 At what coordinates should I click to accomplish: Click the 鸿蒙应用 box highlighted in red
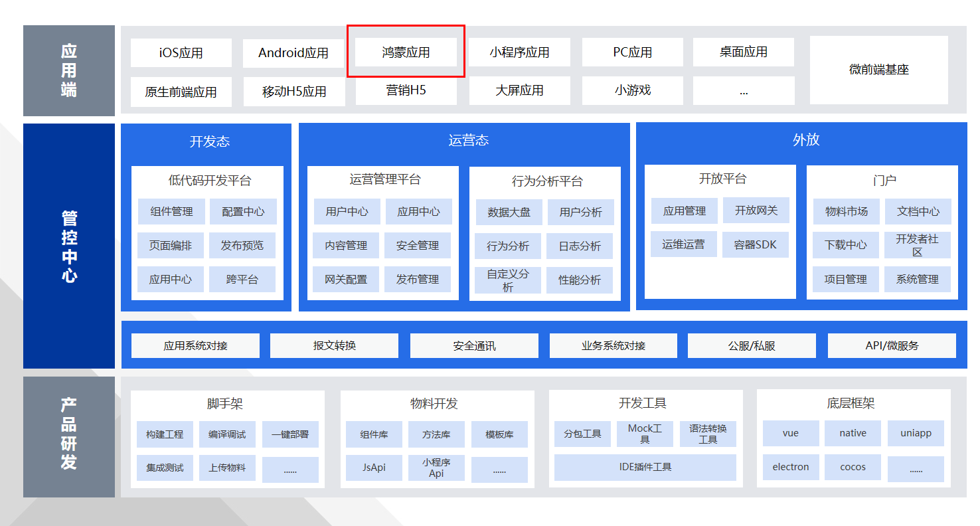pyautogui.click(x=406, y=52)
